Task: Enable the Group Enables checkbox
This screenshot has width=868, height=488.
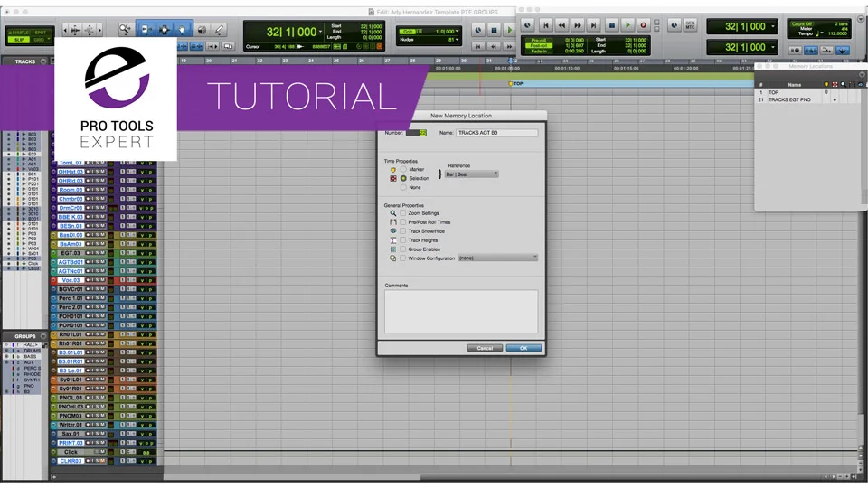Action: (403, 249)
